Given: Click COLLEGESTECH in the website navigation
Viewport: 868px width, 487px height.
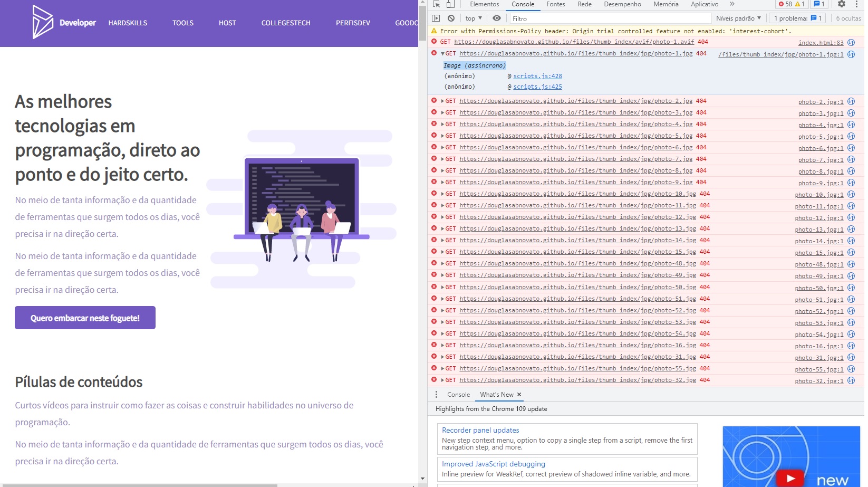Looking at the screenshot, I should pos(286,23).
